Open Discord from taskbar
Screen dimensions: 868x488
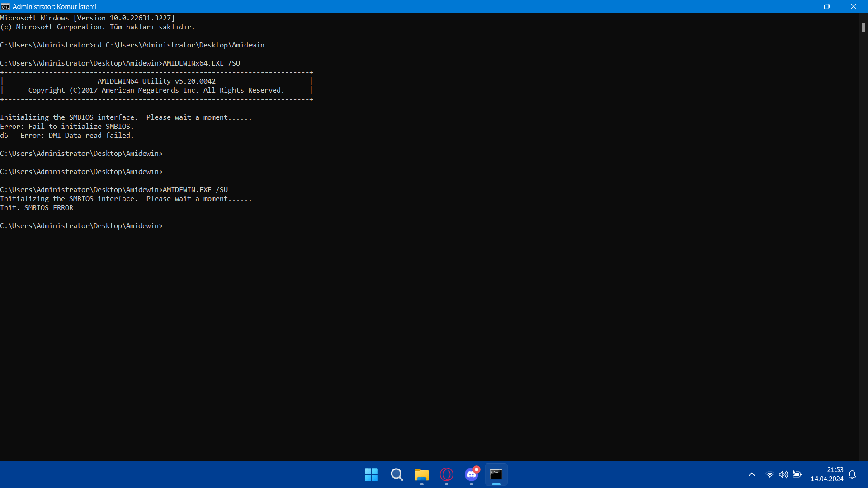(472, 474)
